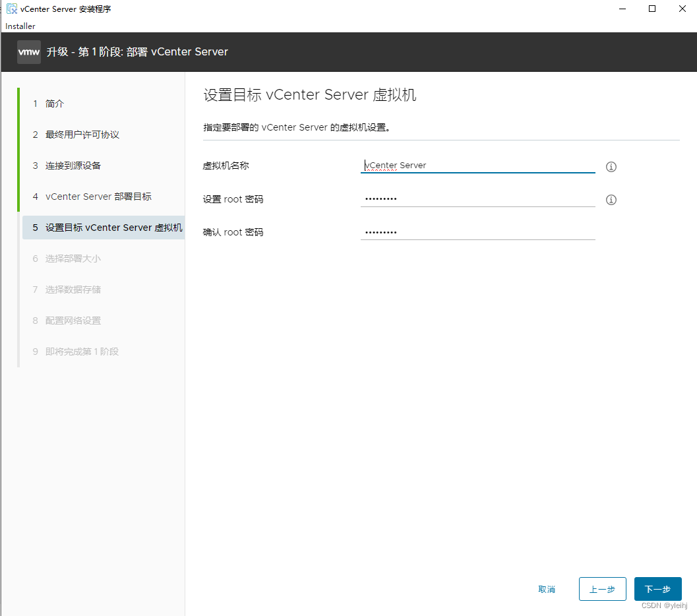Click the 确认 root 密码 password field
The width and height of the screenshot is (697, 616).
tap(477, 231)
